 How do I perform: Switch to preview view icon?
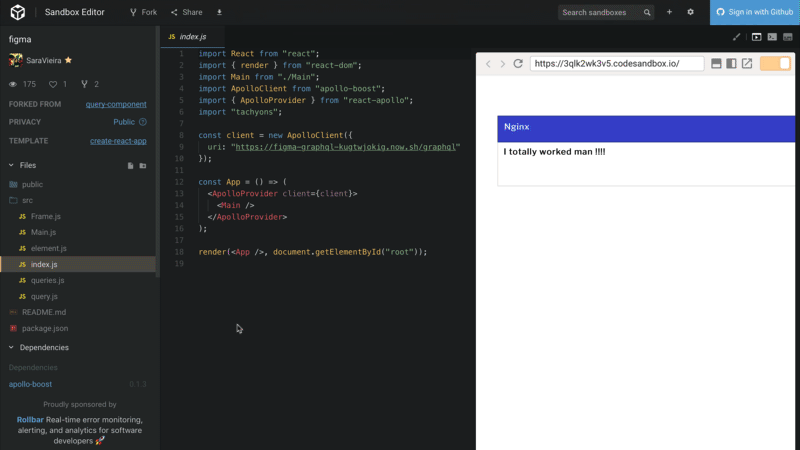(x=756, y=37)
